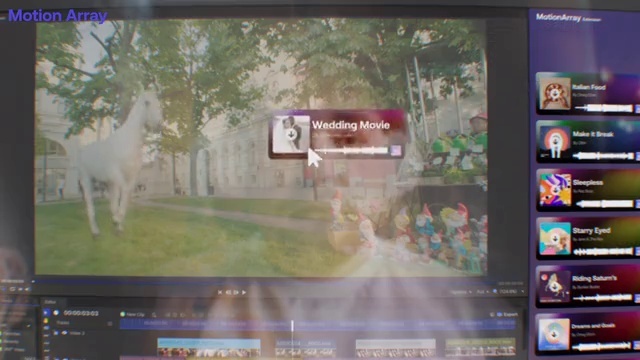
Task: Click the MotionArray Extension panel title
Action: click(568, 18)
